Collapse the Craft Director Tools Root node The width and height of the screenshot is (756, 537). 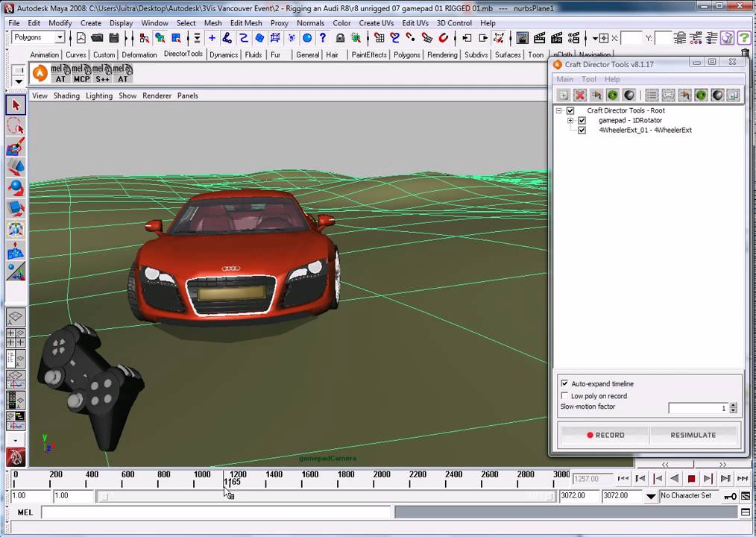click(x=559, y=110)
